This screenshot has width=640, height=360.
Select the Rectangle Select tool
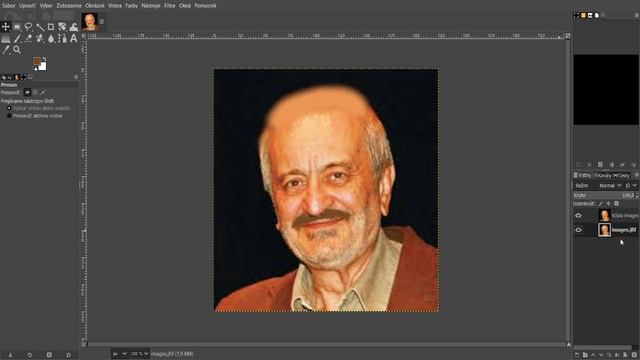[17, 27]
